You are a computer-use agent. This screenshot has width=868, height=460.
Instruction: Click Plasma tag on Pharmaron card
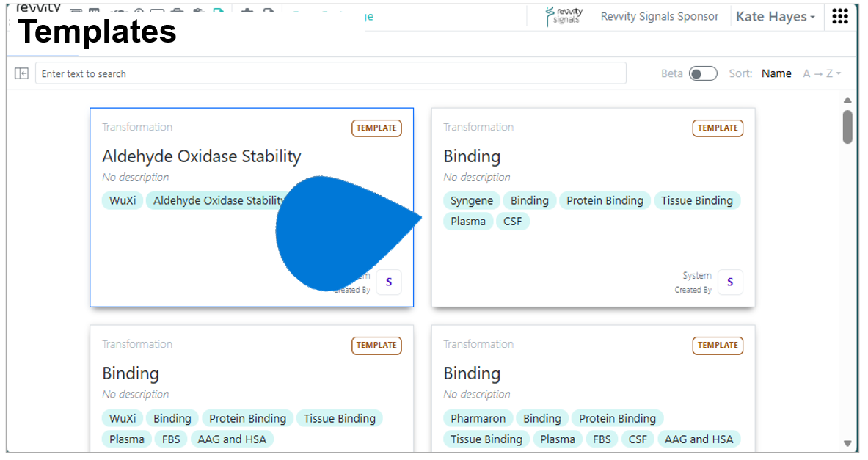click(558, 439)
